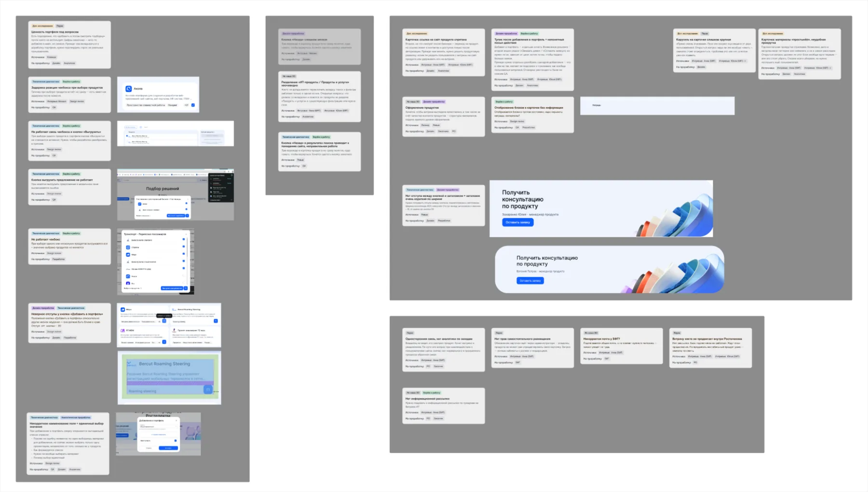Screen dimensions: 868x492
Task: Select the card titled Ценность портфеля под вопросом
Action: click(69, 44)
